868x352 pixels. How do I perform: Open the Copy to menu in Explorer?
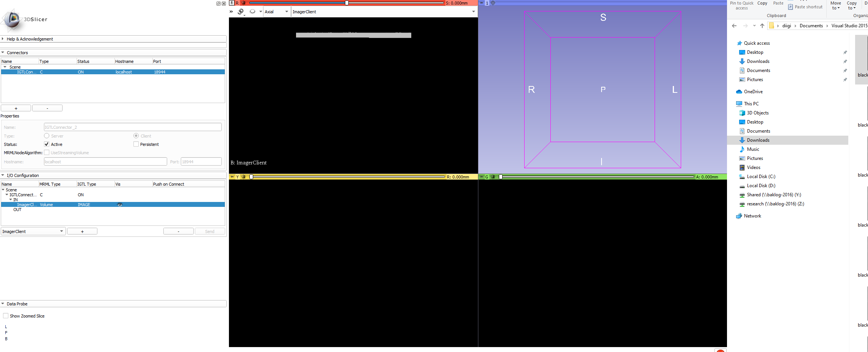[x=852, y=5]
